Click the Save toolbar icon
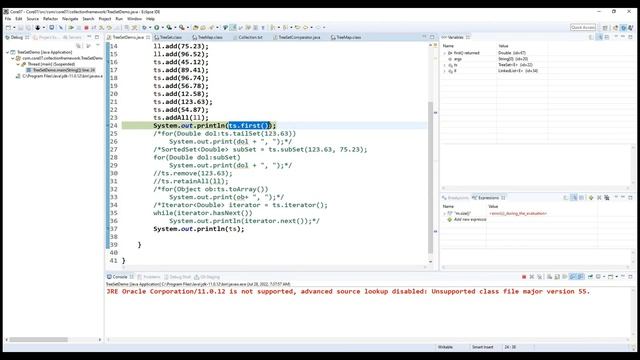The height and width of the screenshot is (360, 640). tap(20, 27)
